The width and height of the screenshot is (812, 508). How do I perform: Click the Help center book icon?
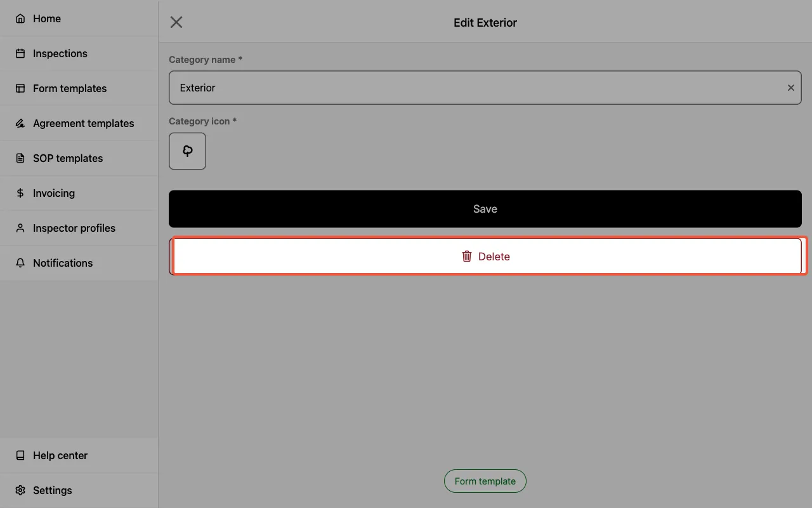19,455
